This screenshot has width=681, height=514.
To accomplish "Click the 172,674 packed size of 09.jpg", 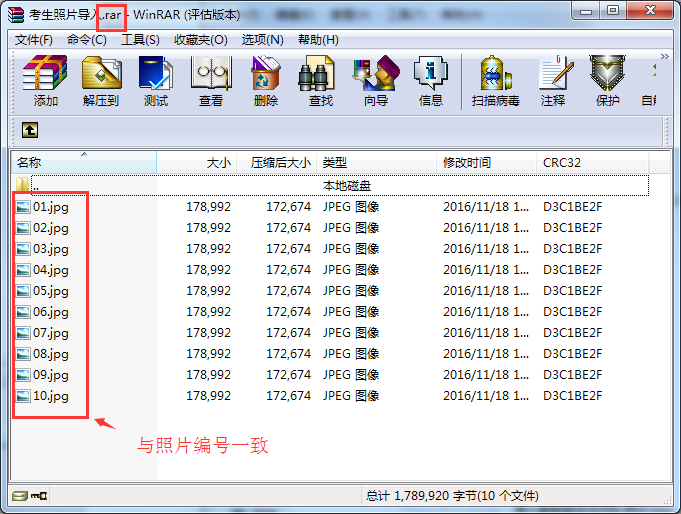I will 288,375.
